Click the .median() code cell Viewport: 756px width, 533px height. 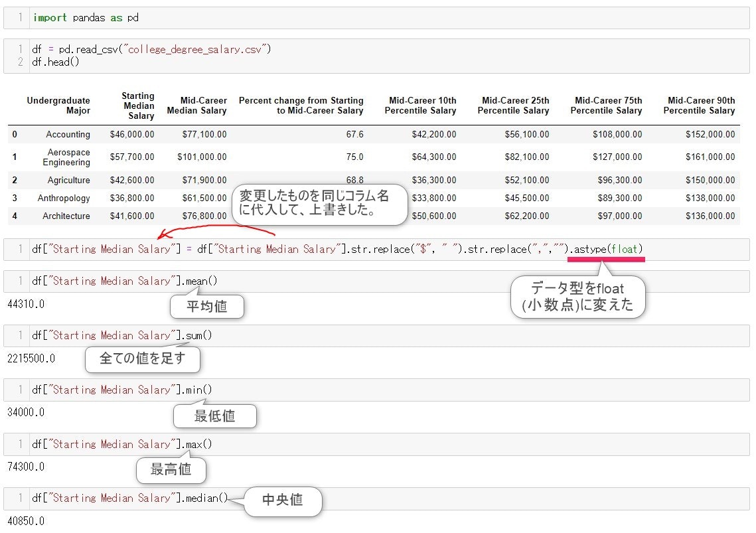376,498
